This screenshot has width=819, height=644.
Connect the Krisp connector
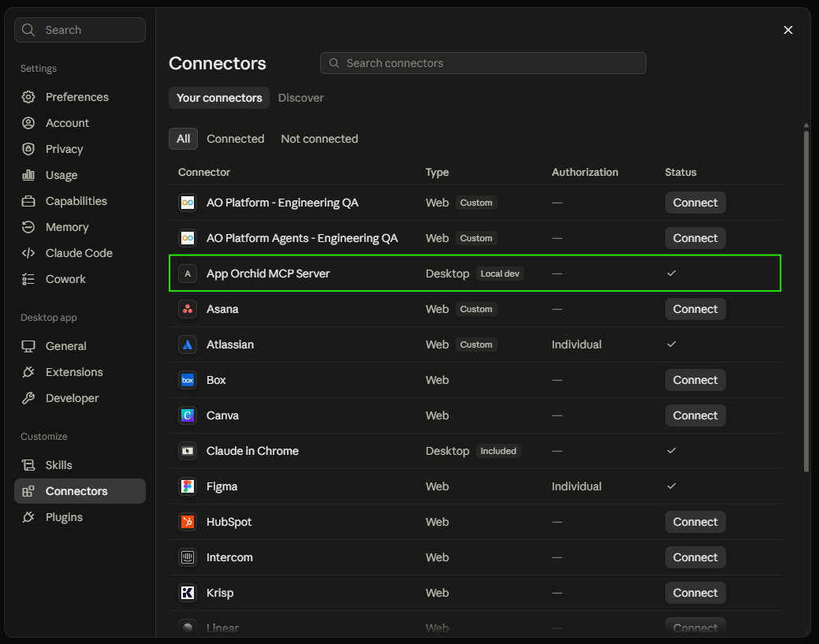695,594
